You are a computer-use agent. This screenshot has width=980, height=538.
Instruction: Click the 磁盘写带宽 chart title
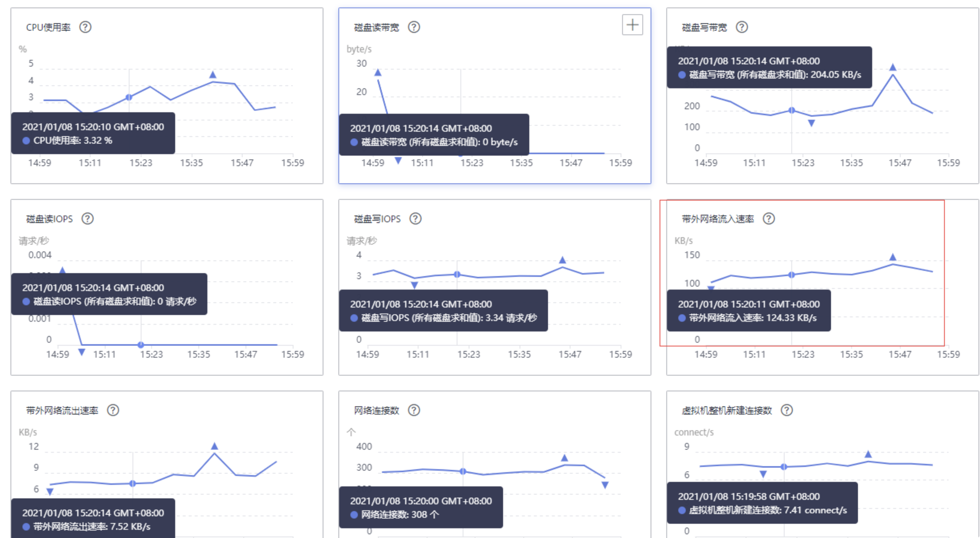[x=704, y=27]
